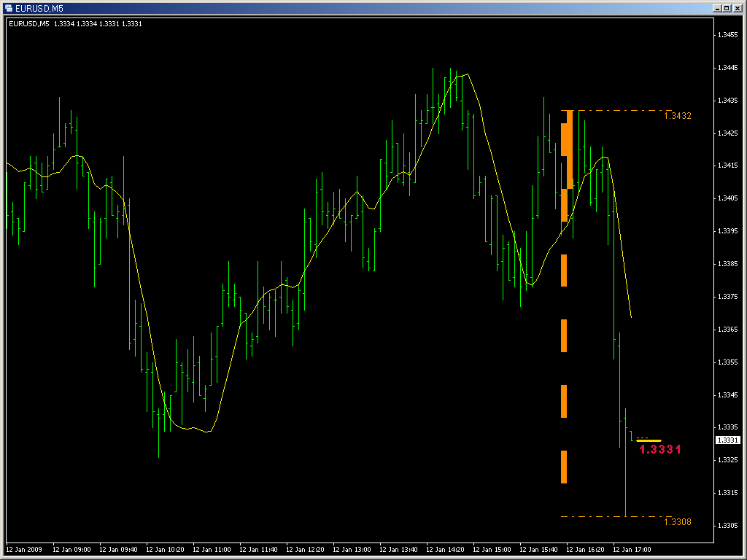Click the red 1.3331 price text

[659, 449]
